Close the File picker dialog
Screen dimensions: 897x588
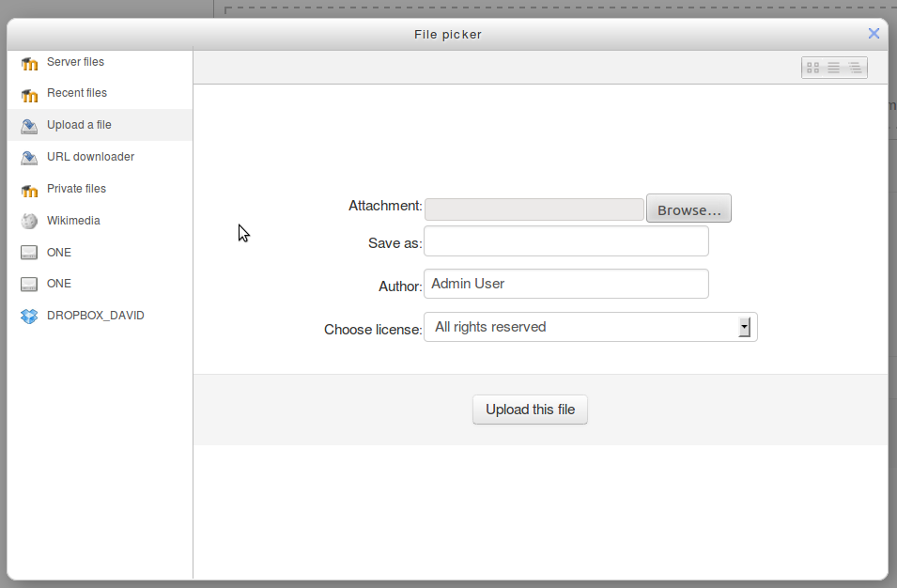874,34
